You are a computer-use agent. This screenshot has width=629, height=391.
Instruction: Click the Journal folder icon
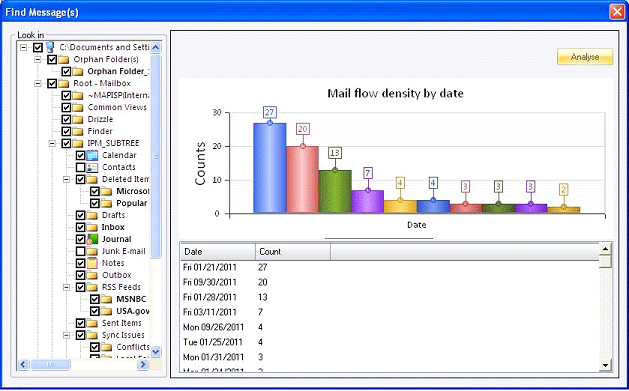pos(92,239)
